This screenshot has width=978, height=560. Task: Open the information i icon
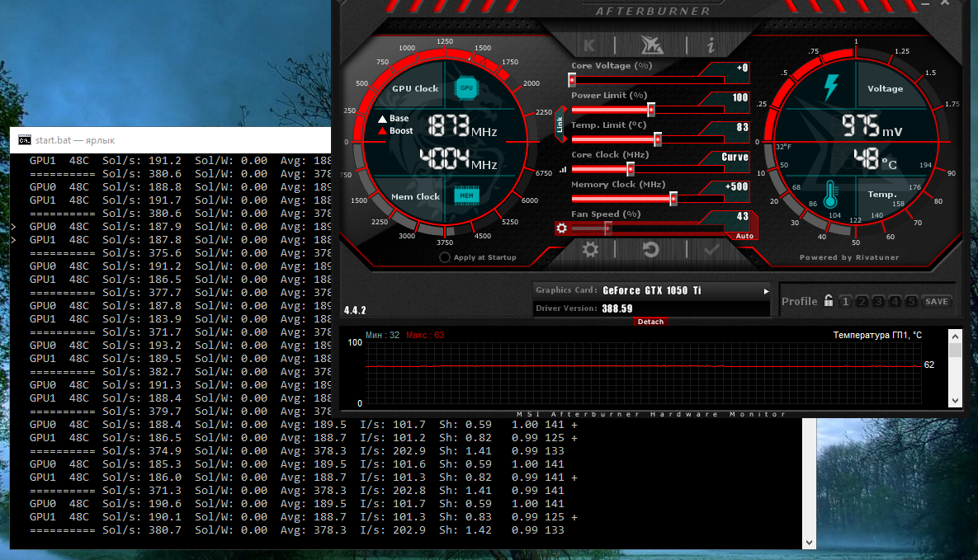click(710, 45)
